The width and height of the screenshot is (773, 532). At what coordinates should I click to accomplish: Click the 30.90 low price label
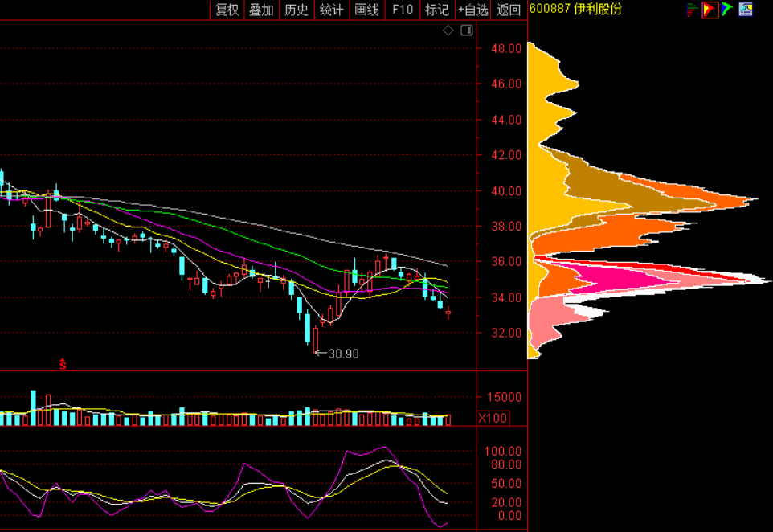coord(344,353)
